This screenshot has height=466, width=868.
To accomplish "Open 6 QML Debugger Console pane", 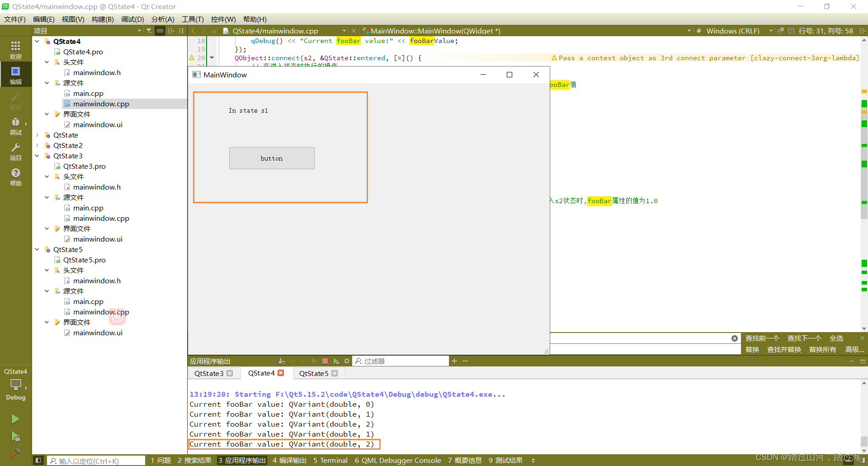I will point(398,461).
